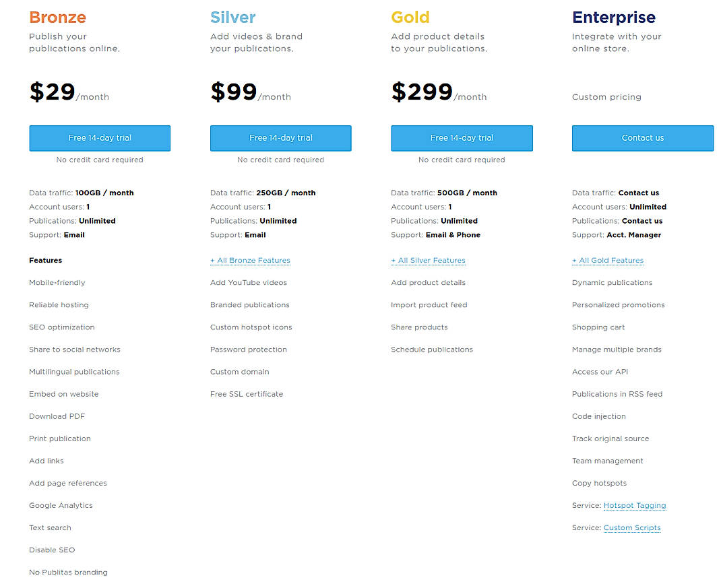Select the Bronze plan heading

57,17
